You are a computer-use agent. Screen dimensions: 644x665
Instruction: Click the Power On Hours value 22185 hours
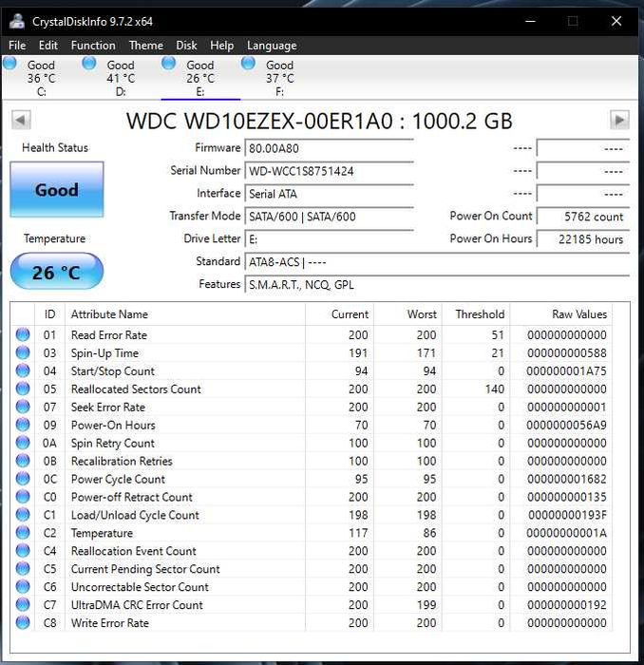pyautogui.click(x=583, y=239)
